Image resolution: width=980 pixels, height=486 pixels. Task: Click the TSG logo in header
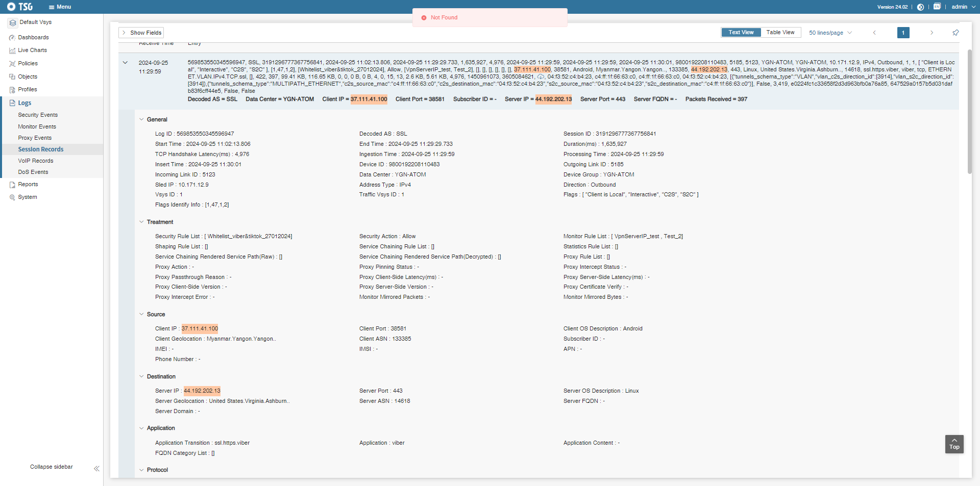(x=20, y=7)
